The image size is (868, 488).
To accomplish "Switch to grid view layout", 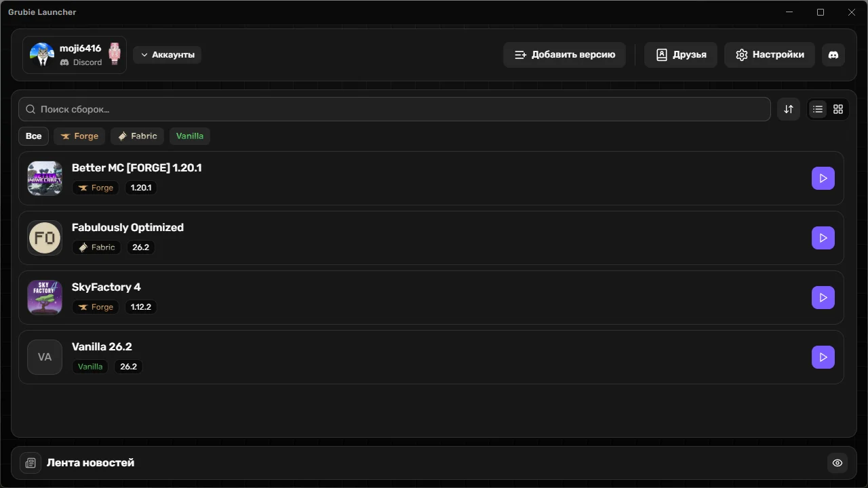I will (838, 109).
